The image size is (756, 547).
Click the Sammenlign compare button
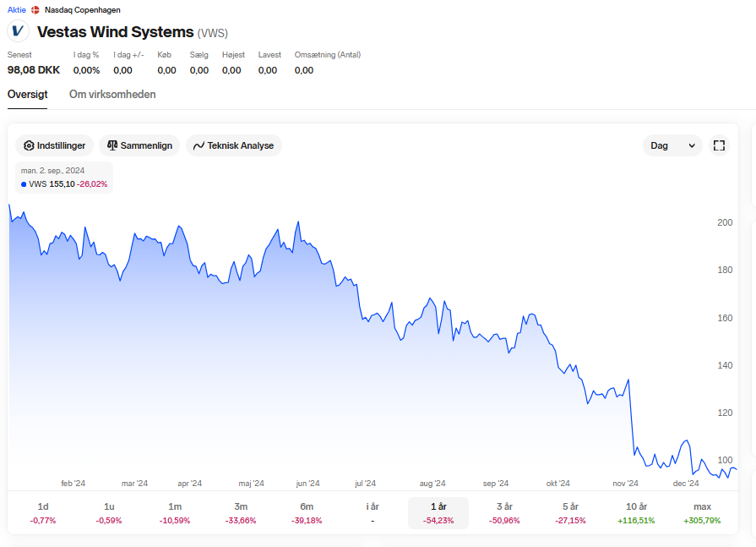click(139, 145)
